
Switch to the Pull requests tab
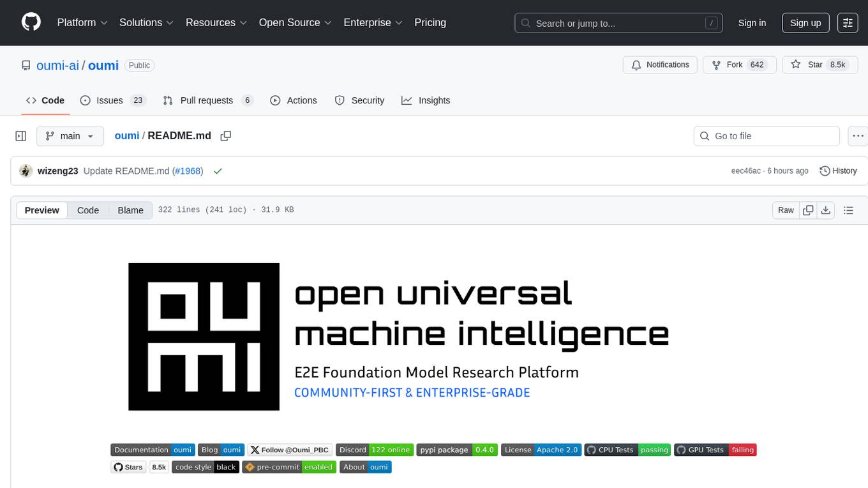[x=207, y=100]
